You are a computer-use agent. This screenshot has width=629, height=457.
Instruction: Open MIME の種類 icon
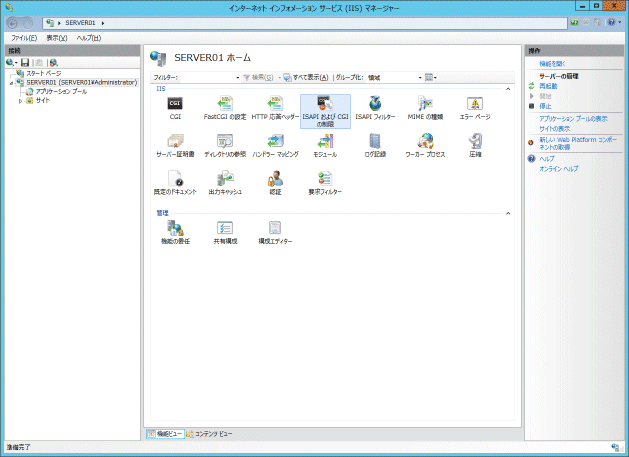(425, 104)
